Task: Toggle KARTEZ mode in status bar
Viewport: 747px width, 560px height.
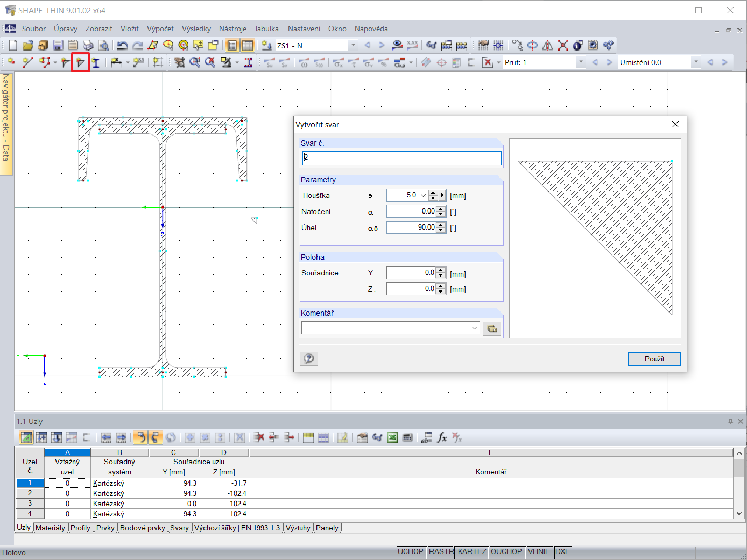Action: (472, 551)
